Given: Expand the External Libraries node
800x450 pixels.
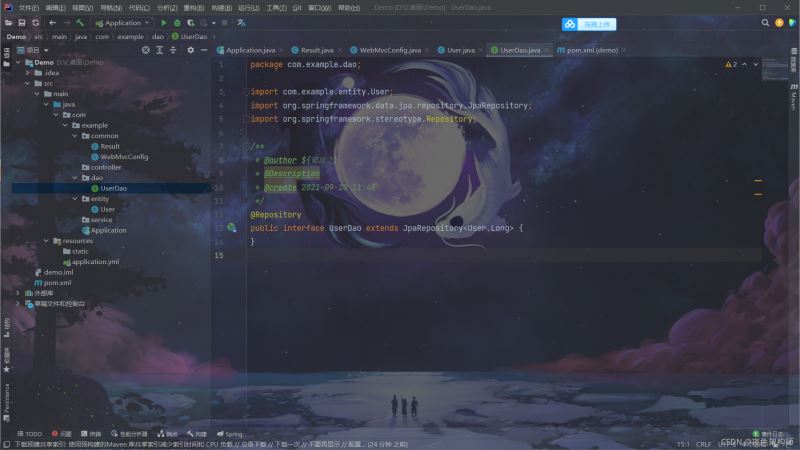Looking at the screenshot, I should [18, 293].
